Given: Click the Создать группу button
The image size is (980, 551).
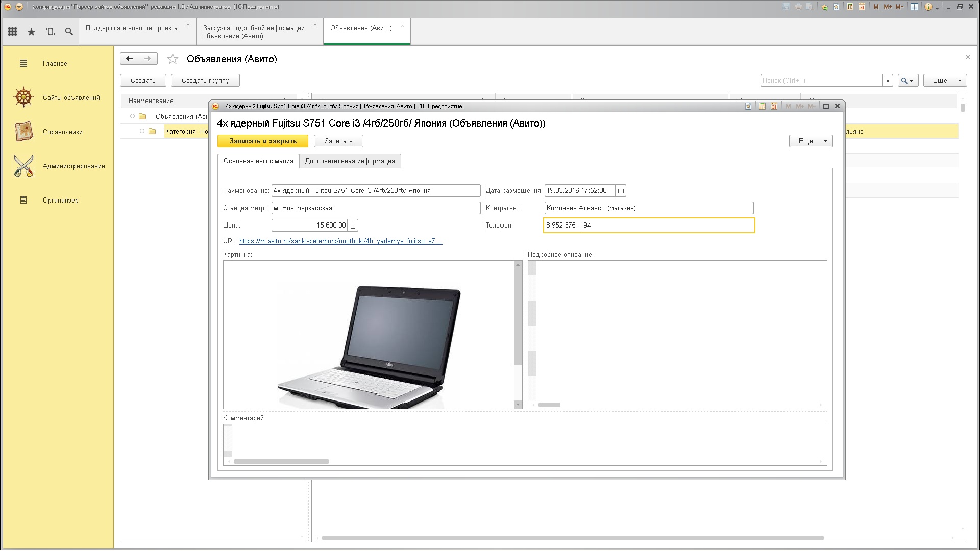Looking at the screenshot, I should [x=205, y=81].
